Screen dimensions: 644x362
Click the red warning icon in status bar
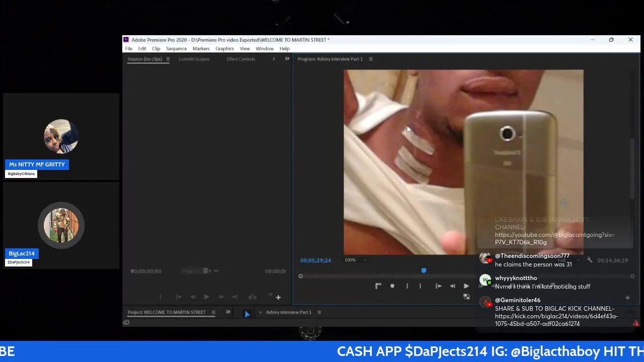[x=636, y=323]
